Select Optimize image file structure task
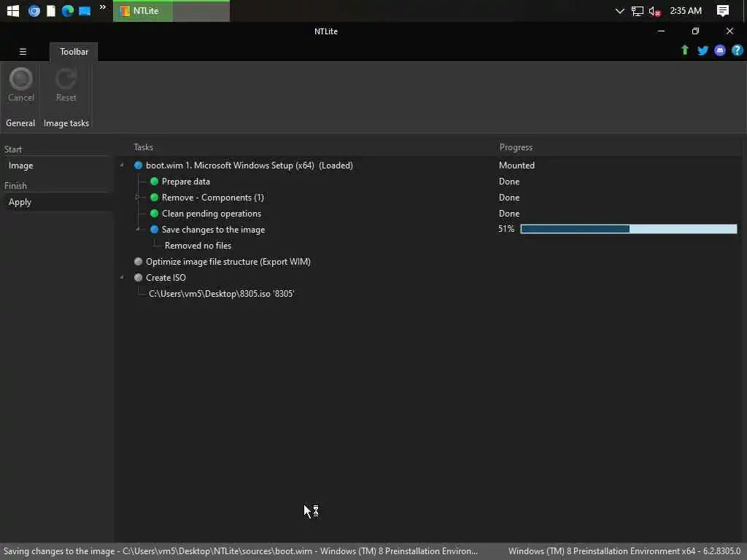The height and width of the screenshot is (560, 747). click(x=228, y=262)
